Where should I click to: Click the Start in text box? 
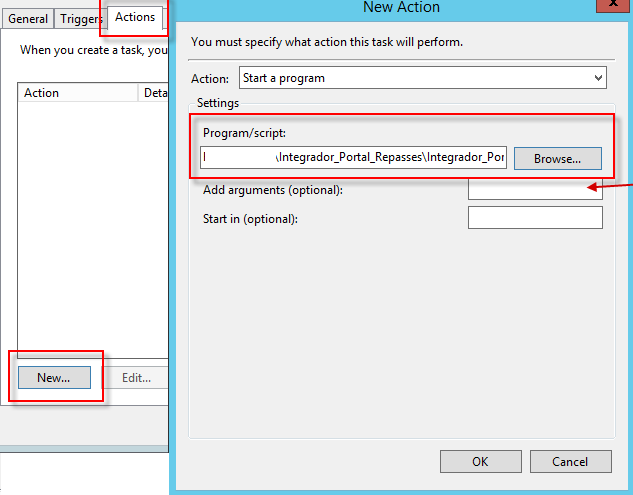tap(534, 218)
